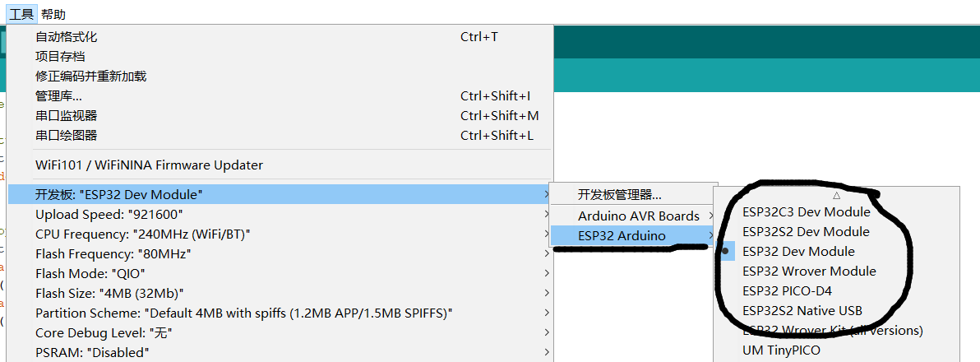Launch 串口监视器

[x=280, y=116]
